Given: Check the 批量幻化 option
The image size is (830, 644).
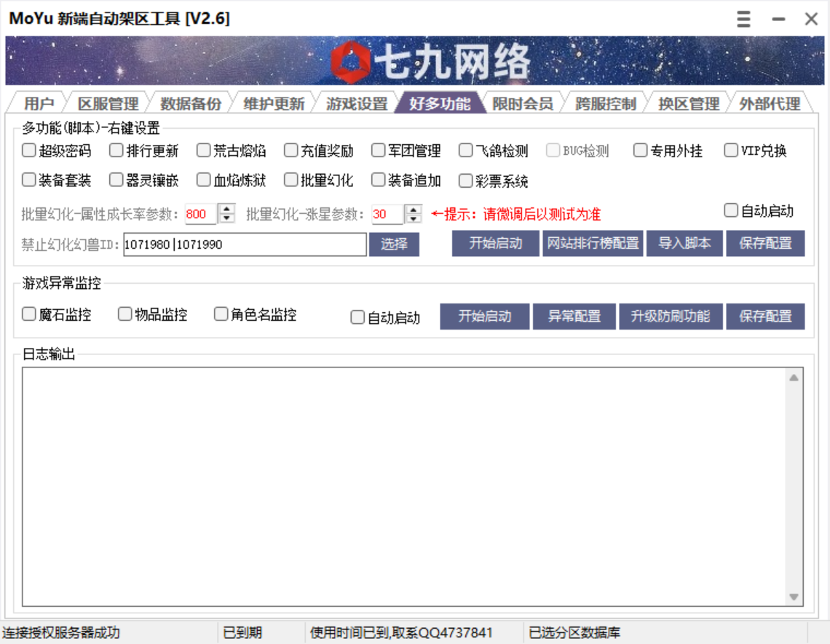Looking at the screenshot, I should [290, 179].
